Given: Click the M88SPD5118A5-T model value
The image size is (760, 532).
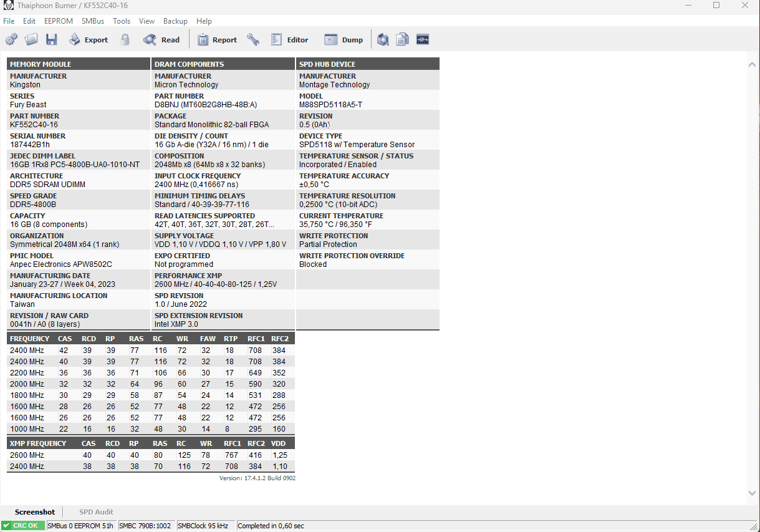Looking at the screenshot, I should (x=330, y=105).
